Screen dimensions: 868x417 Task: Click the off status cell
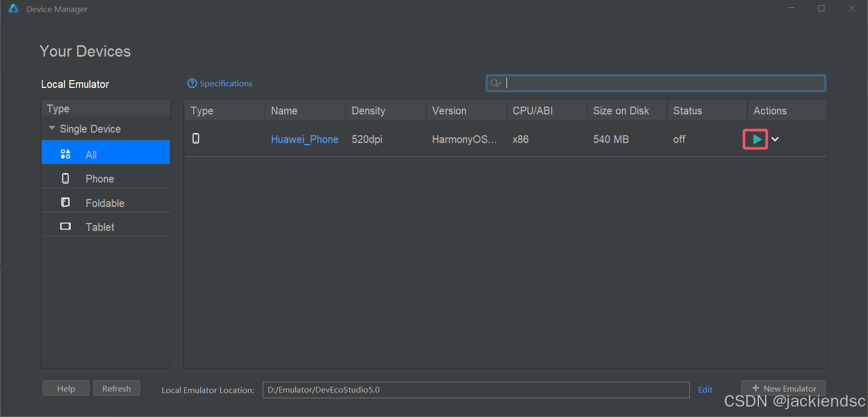tap(679, 139)
